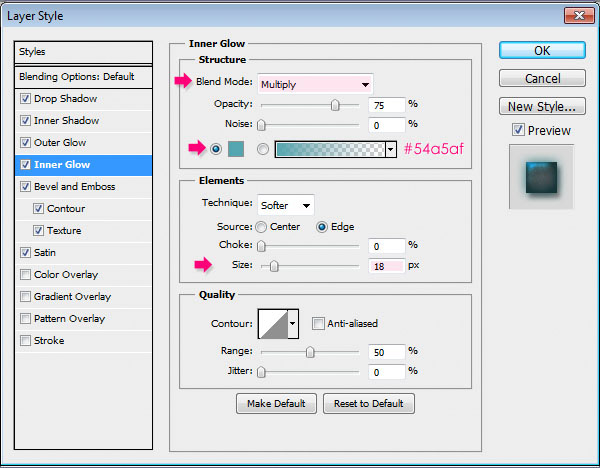This screenshot has height=468, width=600.
Task: Click the OK button
Action: [542, 51]
